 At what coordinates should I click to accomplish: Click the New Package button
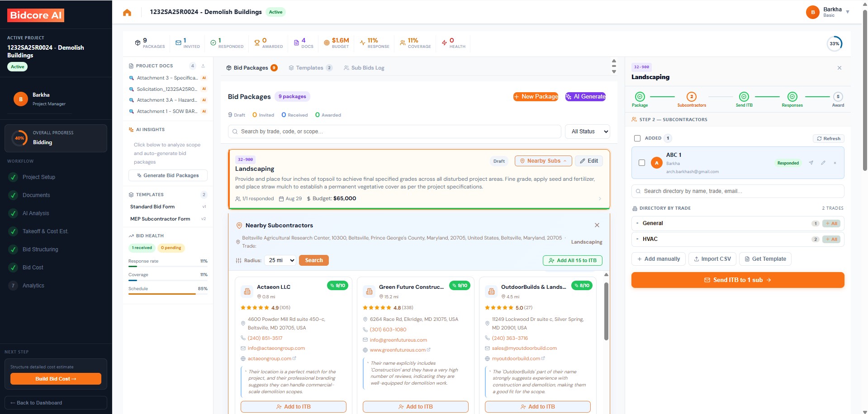click(x=536, y=96)
